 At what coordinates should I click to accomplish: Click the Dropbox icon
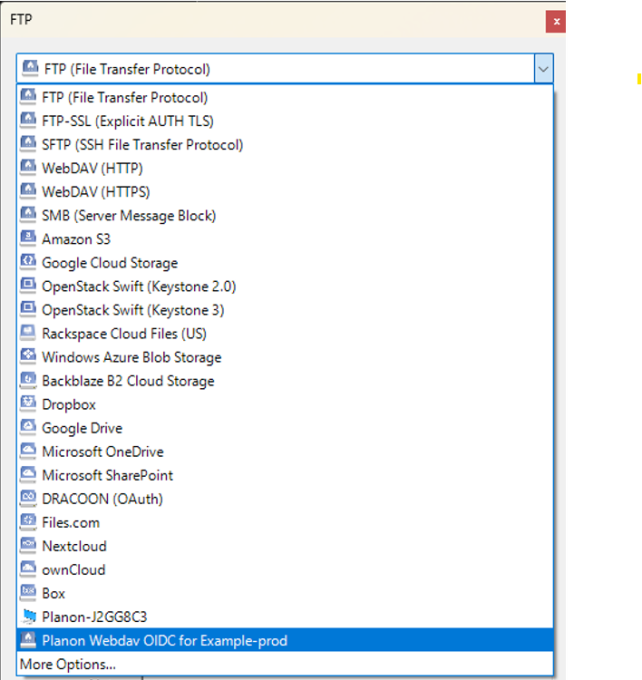tap(28, 403)
